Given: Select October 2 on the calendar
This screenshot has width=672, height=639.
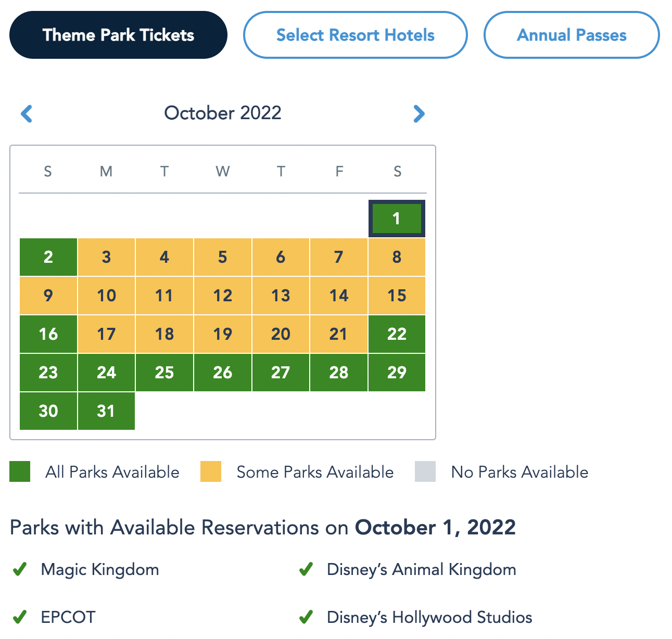Looking at the screenshot, I should [48, 257].
